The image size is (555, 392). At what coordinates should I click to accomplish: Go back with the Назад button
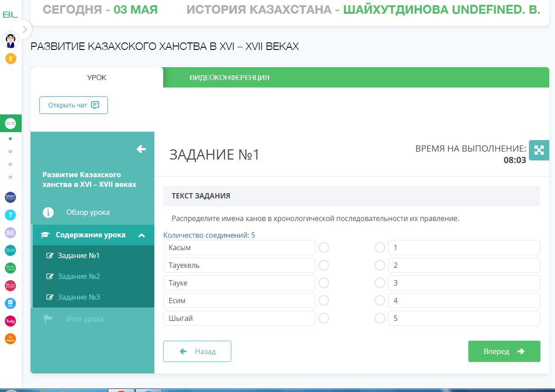pyautogui.click(x=197, y=351)
